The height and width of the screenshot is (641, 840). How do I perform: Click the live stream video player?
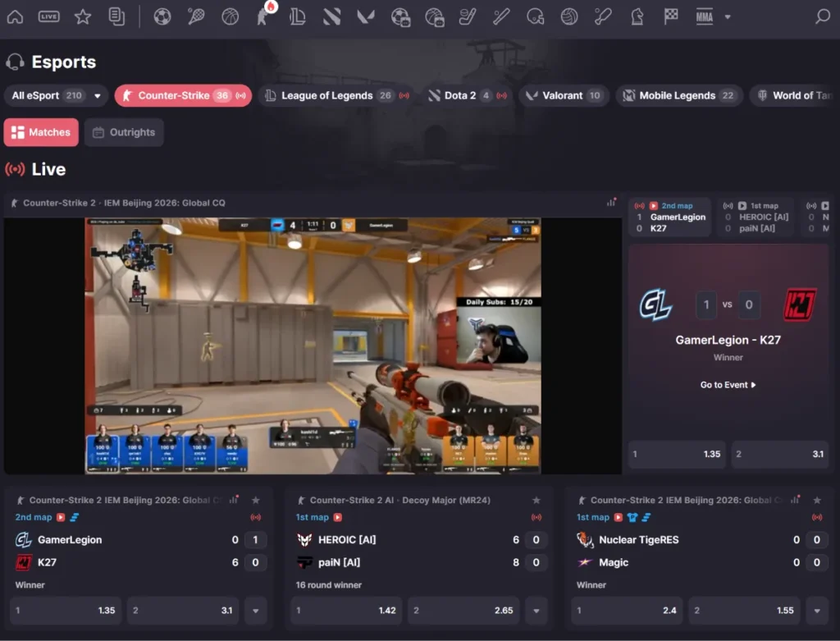coord(313,346)
